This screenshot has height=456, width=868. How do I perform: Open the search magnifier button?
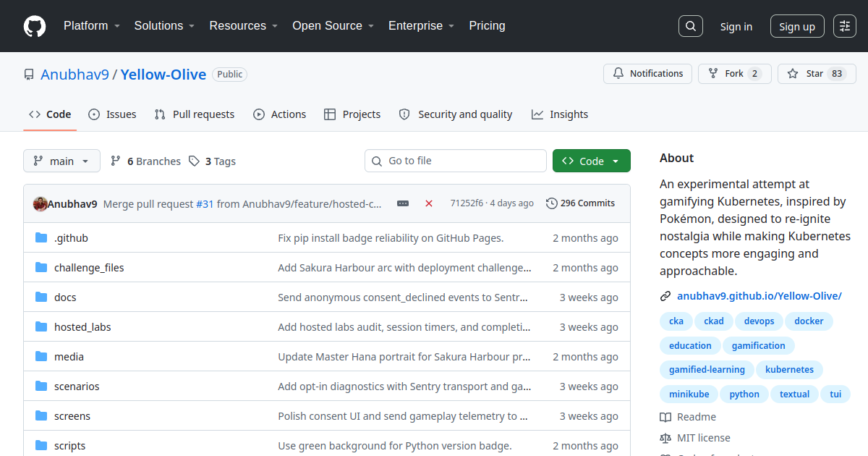(691, 26)
